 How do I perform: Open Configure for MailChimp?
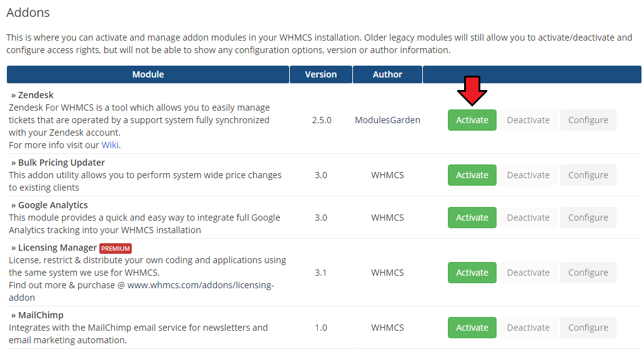[588, 328]
